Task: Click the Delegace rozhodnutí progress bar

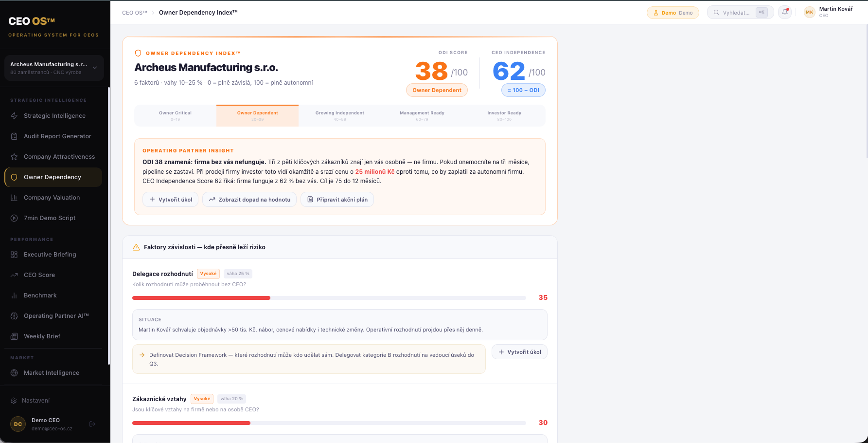Action: [x=329, y=298]
